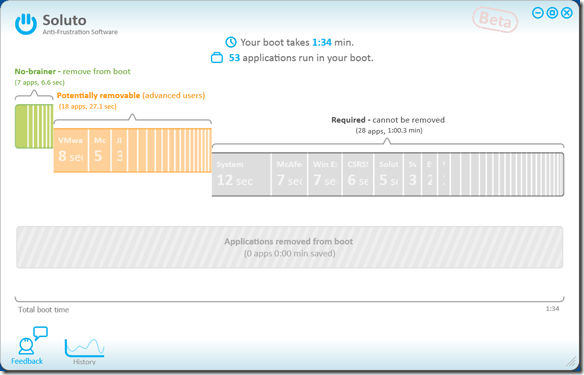Open the History graph icon
584x375 pixels.
85,347
